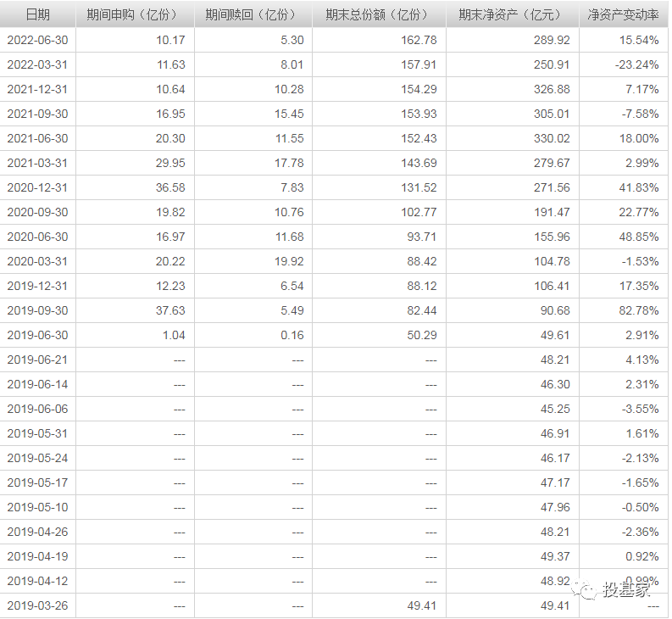Select the date cell 2020-03-31
Screen dimensions: 672x619
pyautogui.click(x=38, y=262)
